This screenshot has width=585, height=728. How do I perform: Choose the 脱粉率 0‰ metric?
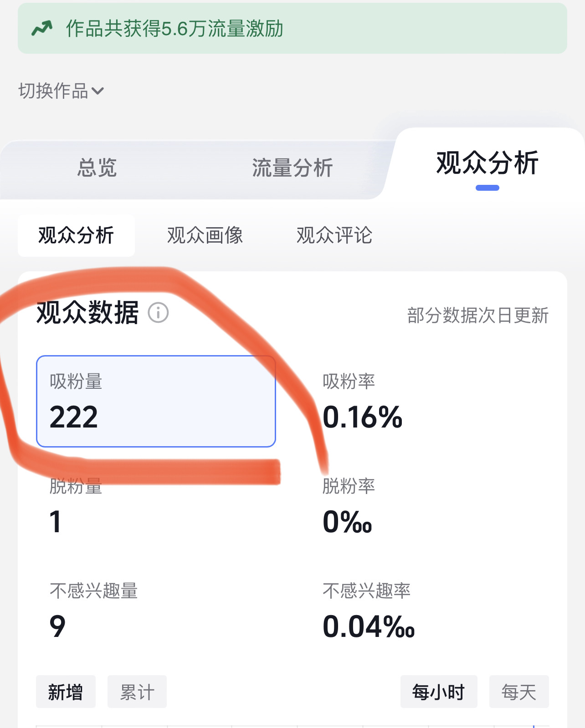tap(349, 505)
